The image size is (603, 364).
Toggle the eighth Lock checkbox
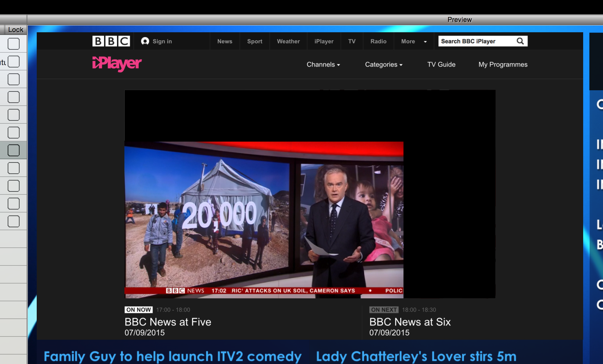[x=14, y=168]
